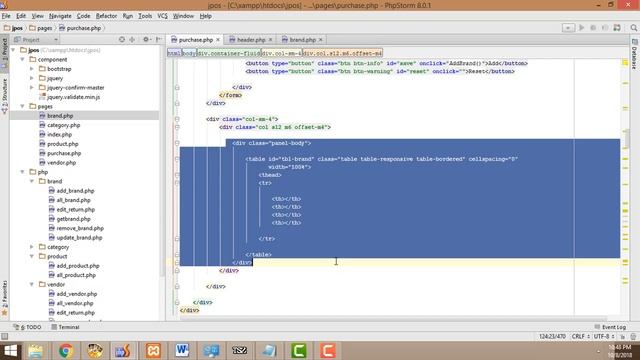Click the Edit menu
Image resolution: width=640 pixels, height=360 pixels.
coord(21,16)
